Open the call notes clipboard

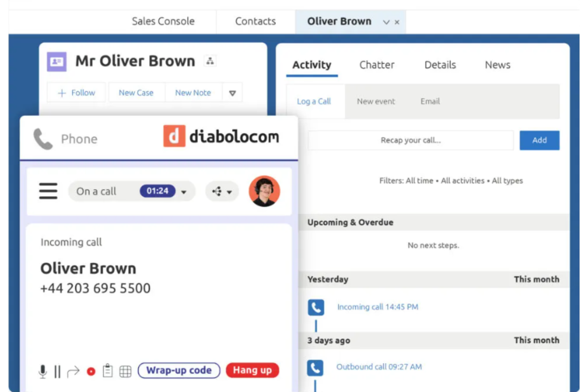click(x=108, y=370)
